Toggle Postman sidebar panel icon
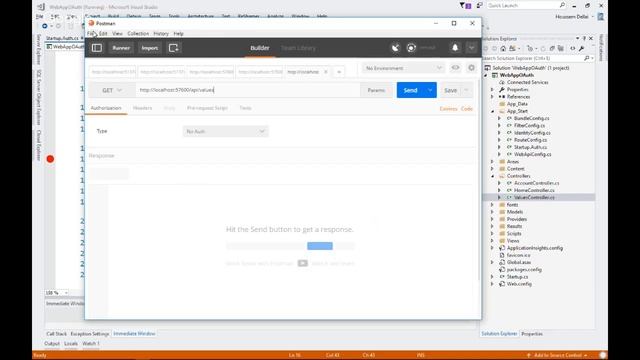This screenshot has height=360, width=640. [97, 48]
